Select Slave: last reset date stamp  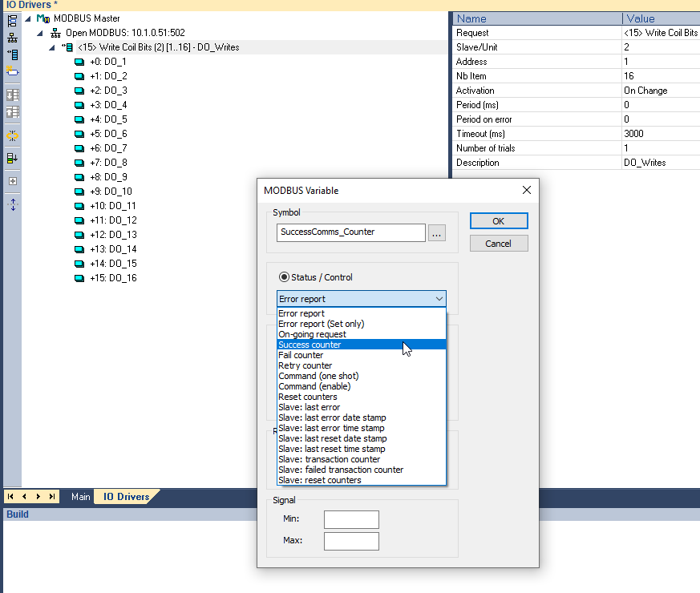pyautogui.click(x=361, y=438)
